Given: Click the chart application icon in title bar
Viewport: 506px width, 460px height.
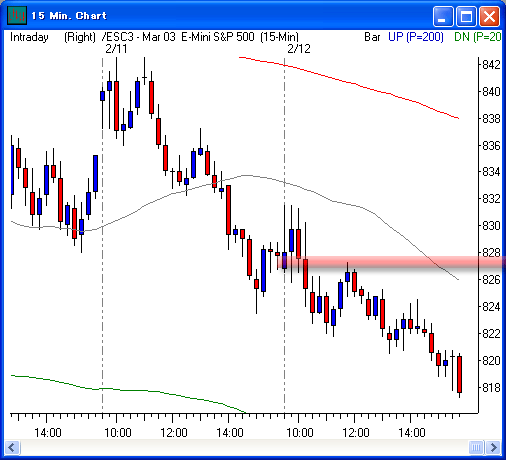Looking at the screenshot, I should [17, 15].
